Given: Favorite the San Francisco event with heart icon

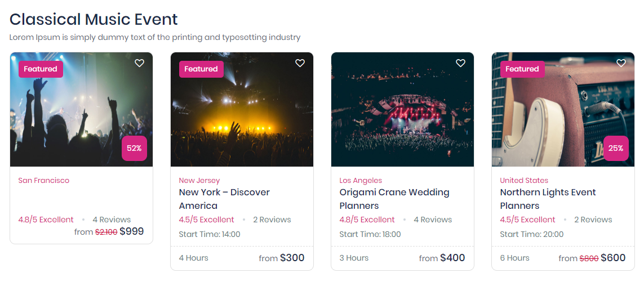Looking at the screenshot, I should point(140,63).
